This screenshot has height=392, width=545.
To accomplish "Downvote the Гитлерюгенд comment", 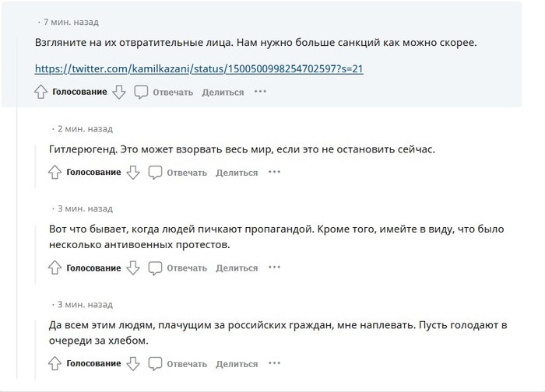I will click(133, 173).
